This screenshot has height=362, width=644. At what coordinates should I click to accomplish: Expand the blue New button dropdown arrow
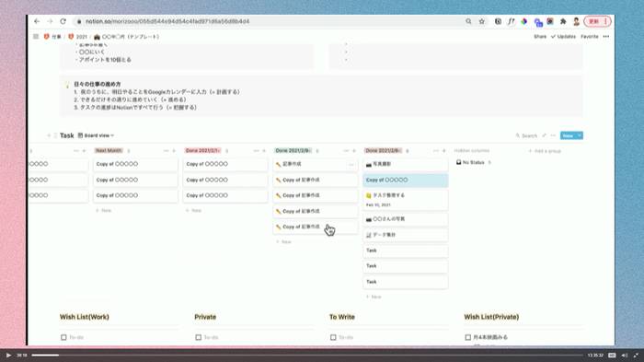(x=580, y=135)
